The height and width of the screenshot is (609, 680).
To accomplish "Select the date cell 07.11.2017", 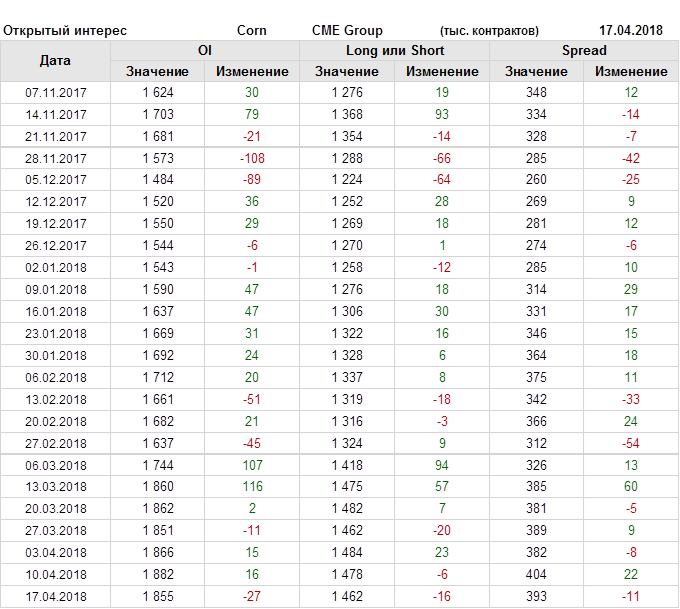I will pyautogui.click(x=56, y=93).
